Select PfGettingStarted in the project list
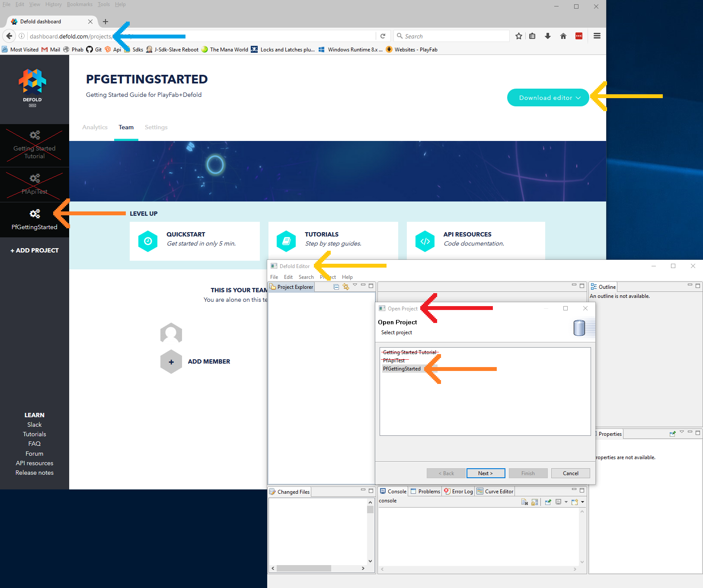The width and height of the screenshot is (703, 588). (x=402, y=369)
